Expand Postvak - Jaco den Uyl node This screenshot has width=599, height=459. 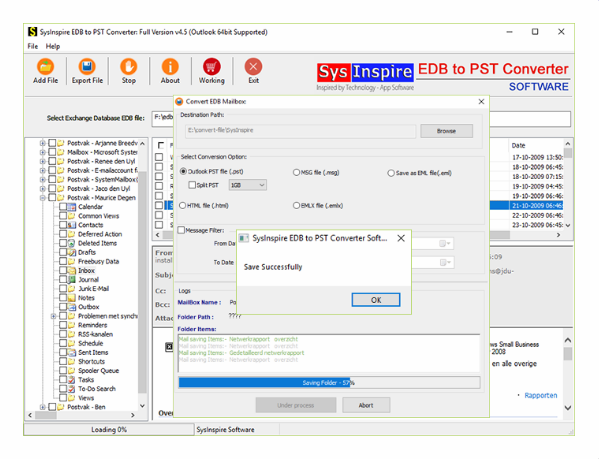tap(43, 189)
